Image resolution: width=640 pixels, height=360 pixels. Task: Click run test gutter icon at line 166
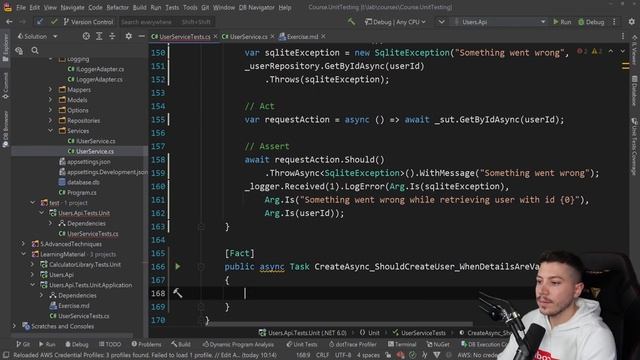point(178,267)
